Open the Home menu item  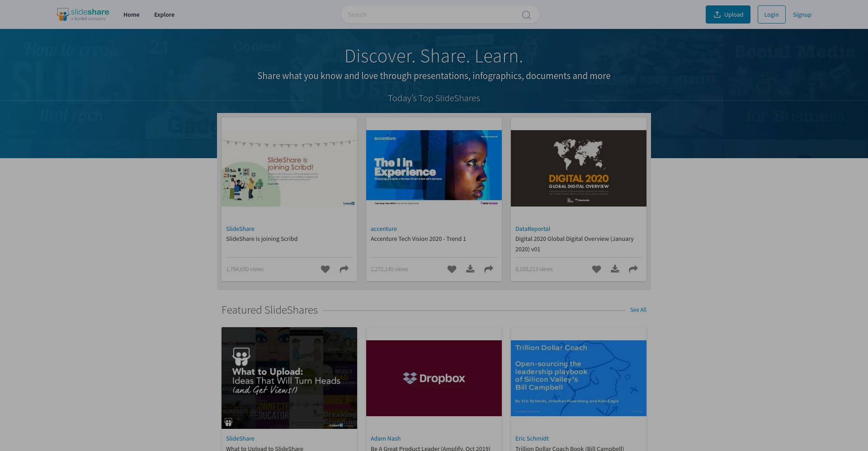click(x=132, y=14)
